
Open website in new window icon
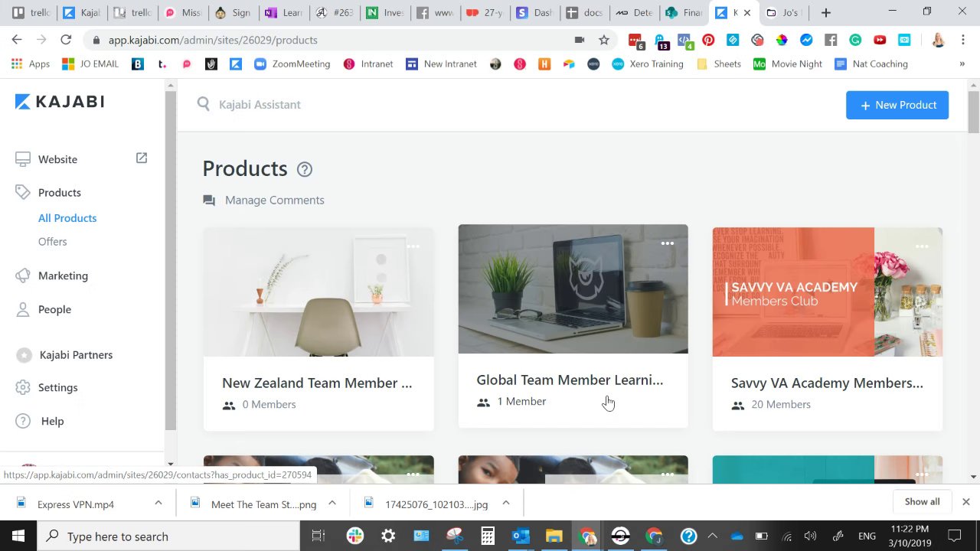point(142,158)
